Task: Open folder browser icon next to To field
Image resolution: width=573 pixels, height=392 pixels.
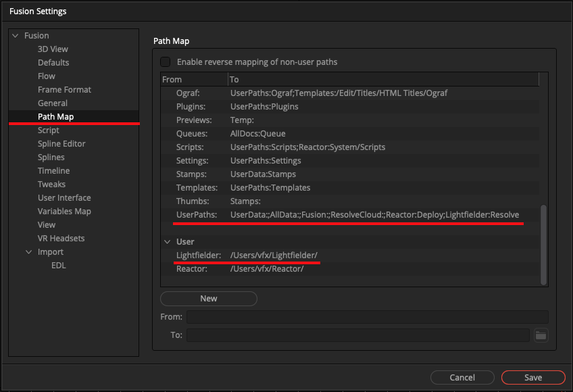Action: [541, 335]
